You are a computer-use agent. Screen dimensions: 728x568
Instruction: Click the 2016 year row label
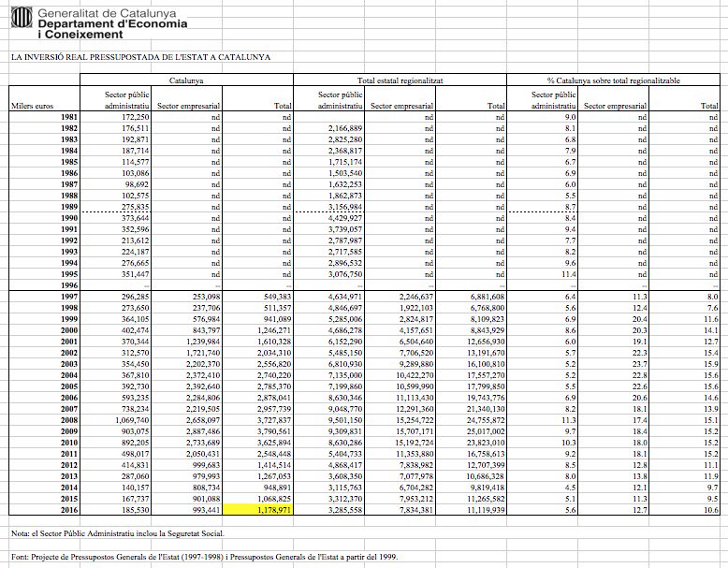click(69, 510)
